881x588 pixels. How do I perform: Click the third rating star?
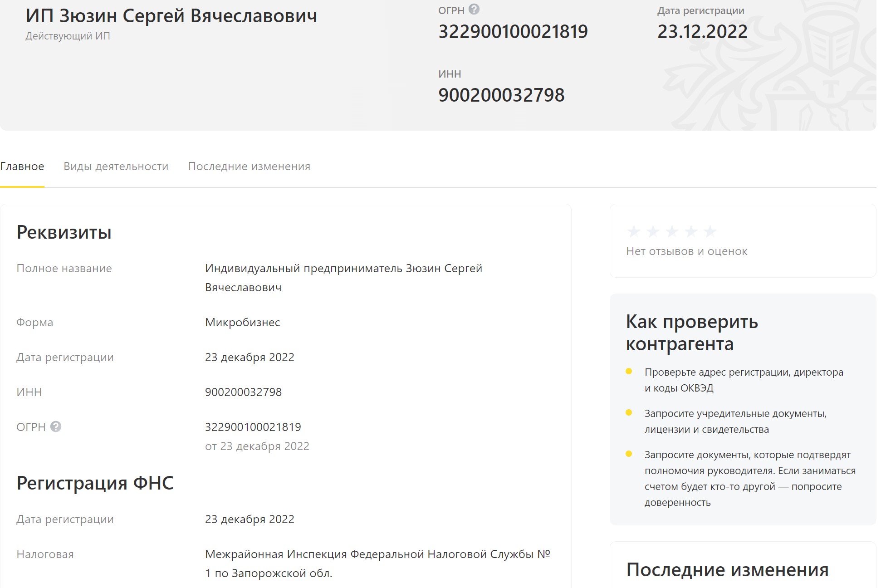672,231
